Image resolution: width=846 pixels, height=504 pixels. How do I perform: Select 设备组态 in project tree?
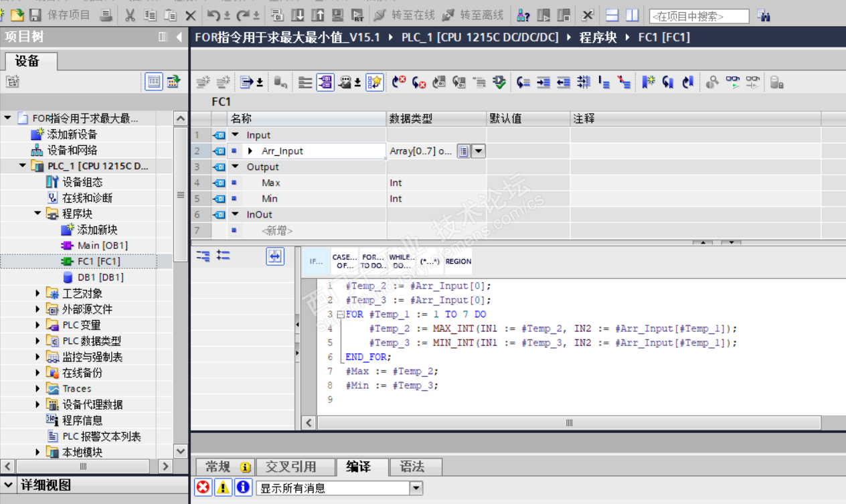pos(82,182)
